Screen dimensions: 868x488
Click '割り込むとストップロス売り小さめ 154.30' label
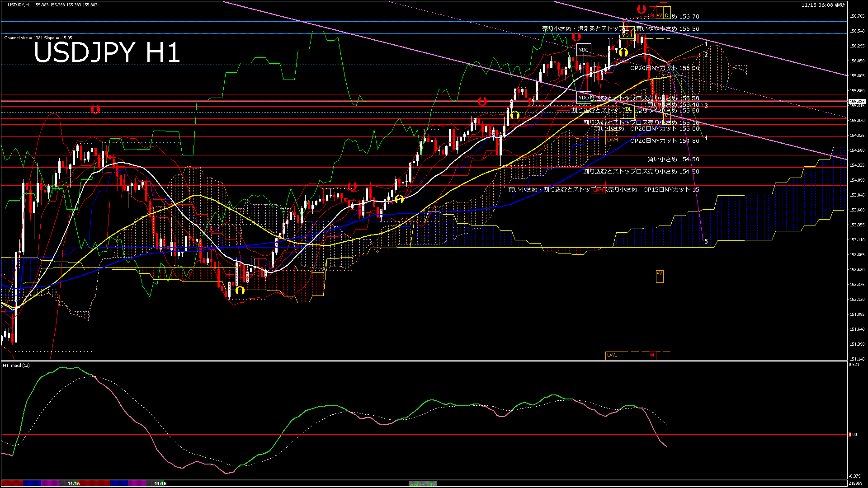641,172
